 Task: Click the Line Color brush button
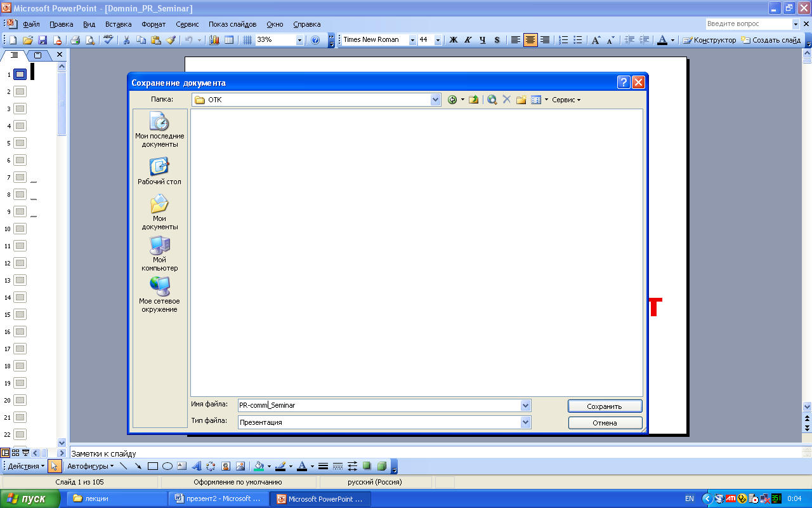point(281,466)
